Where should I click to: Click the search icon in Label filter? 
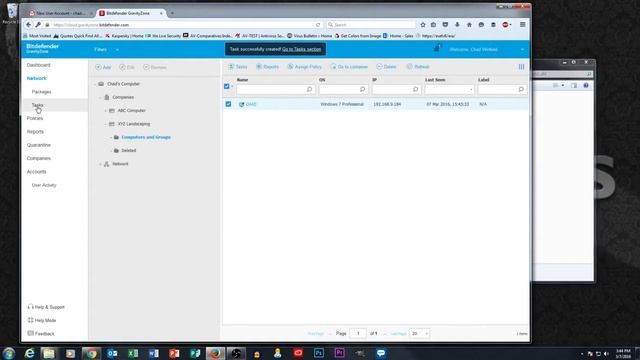tap(521, 89)
